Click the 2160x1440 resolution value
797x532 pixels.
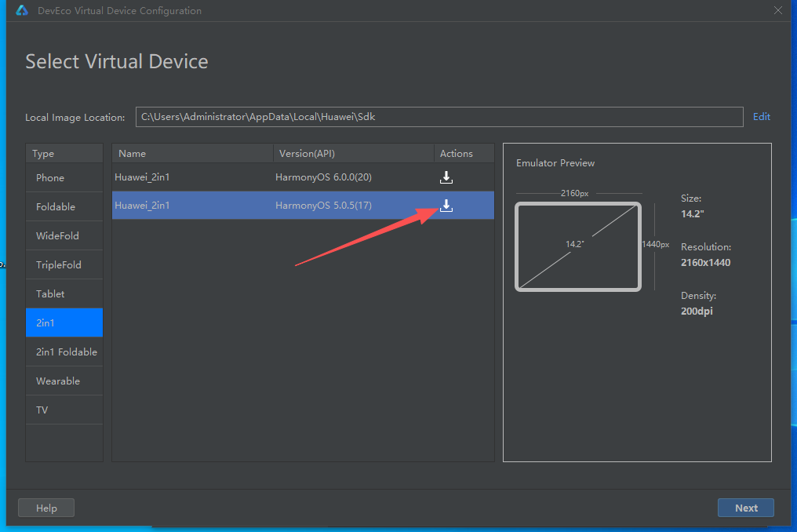705,262
